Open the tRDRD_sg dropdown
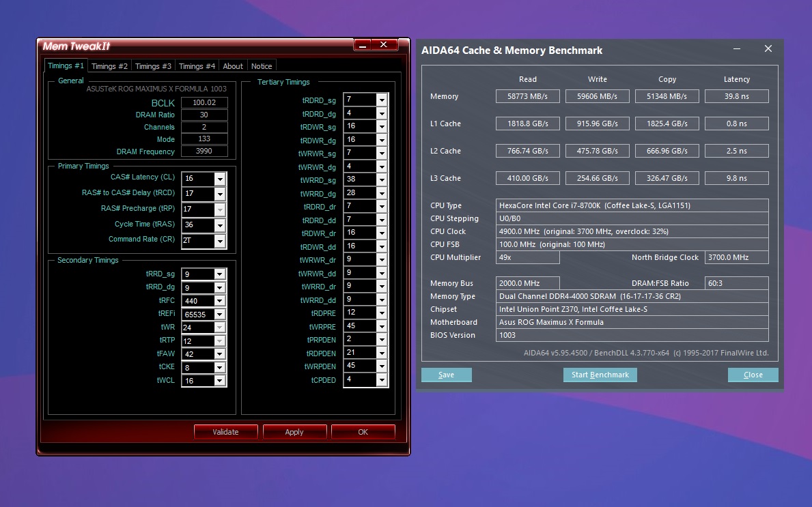 pyautogui.click(x=382, y=100)
